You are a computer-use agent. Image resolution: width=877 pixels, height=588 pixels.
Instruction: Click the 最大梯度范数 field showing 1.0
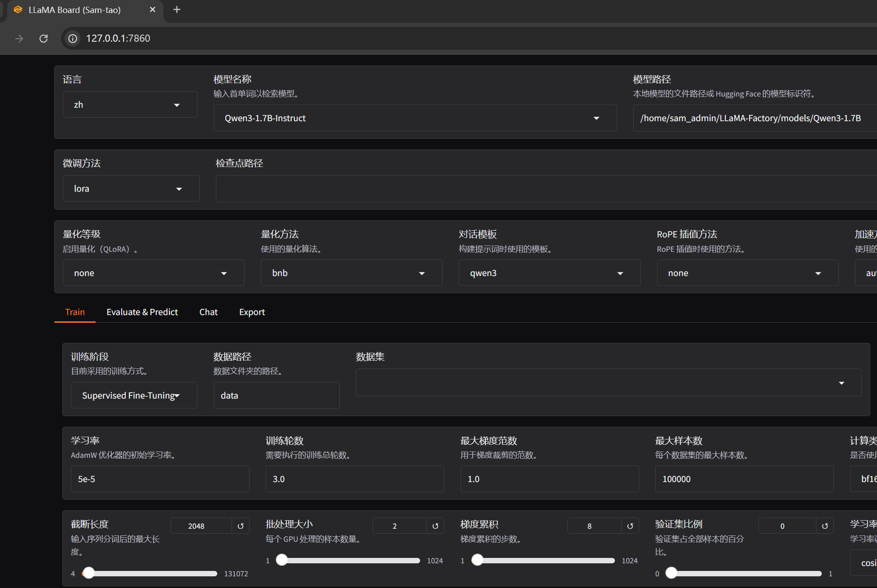point(550,479)
